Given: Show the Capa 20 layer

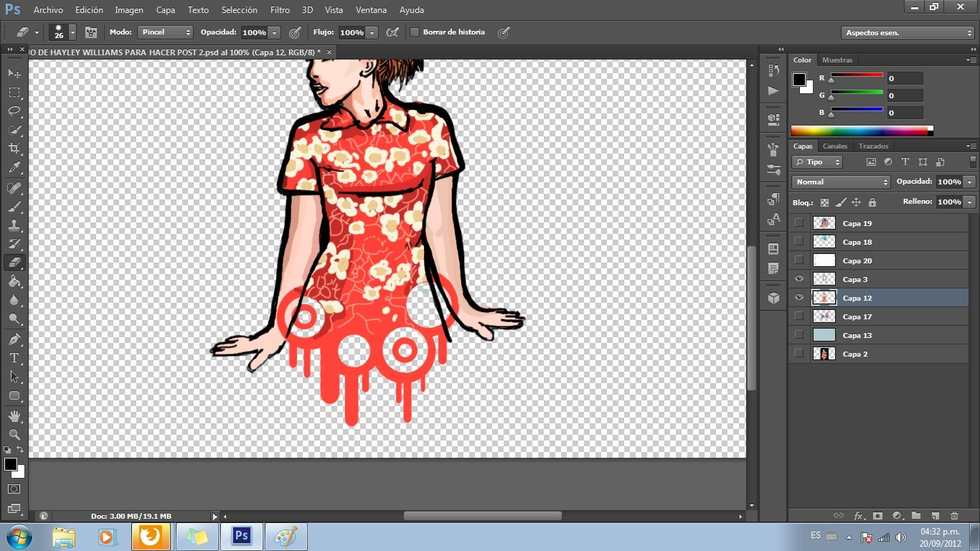Looking at the screenshot, I should pos(798,260).
